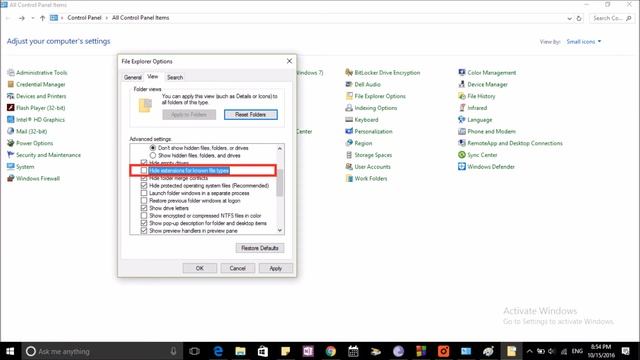Screen dimensions: 640x360
Task: Close File Explorer Options dialog
Action: pos(289,61)
